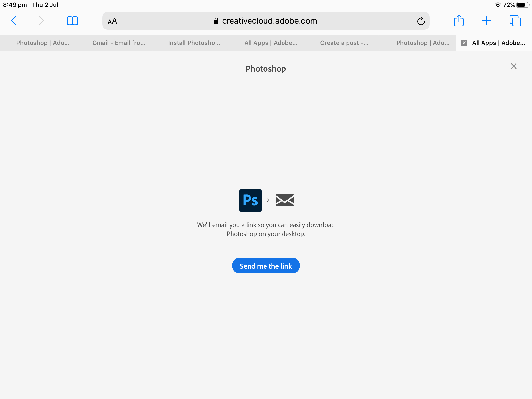
Task: Click the Photoshop 'Ps' app icon
Action: [x=250, y=200]
